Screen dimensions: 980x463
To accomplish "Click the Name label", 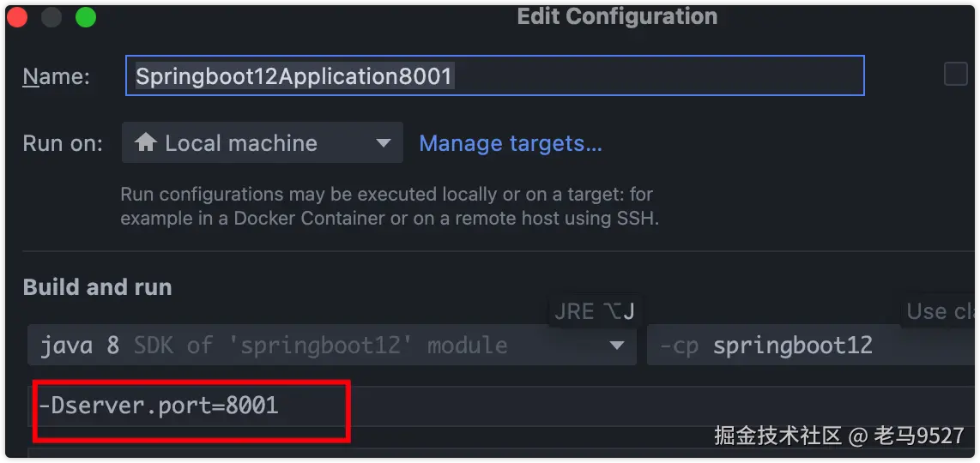I will coord(56,76).
